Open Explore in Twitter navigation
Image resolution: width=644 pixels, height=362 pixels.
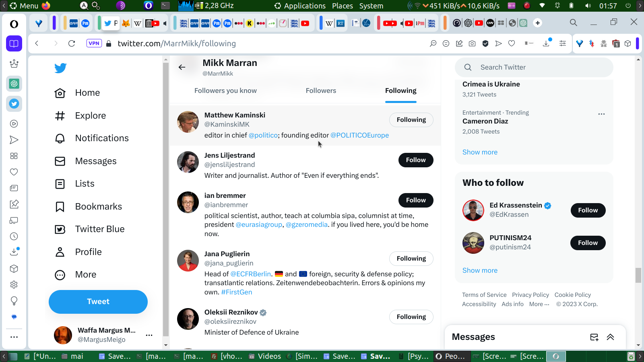[x=80, y=116]
